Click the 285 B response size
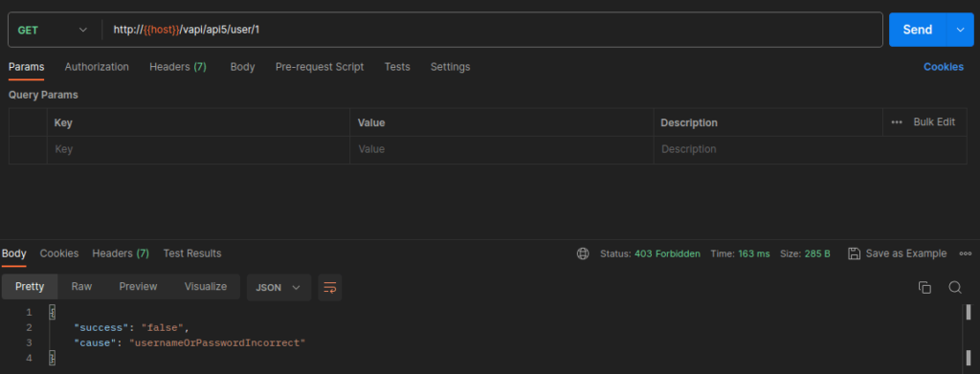This screenshot has width=980, height=374. [817, 254]
